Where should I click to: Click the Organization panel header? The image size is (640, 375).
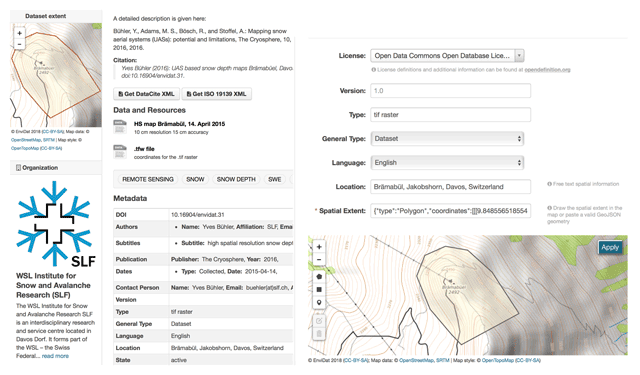click(x=56, y=168)
